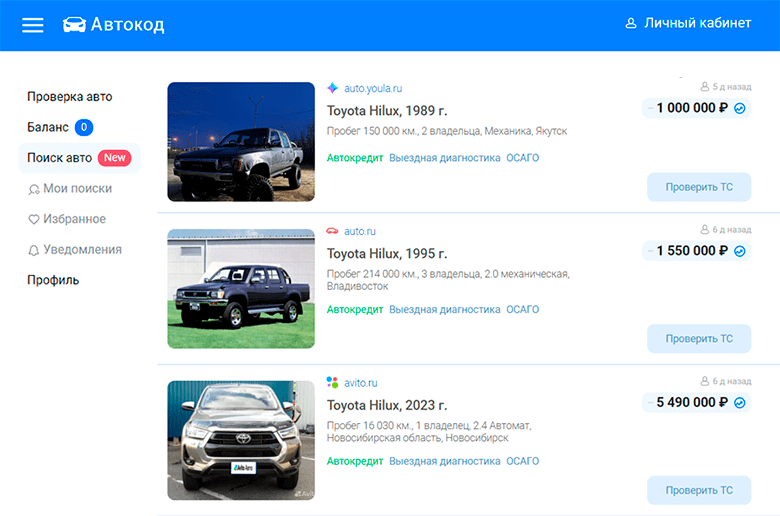Click the heart icon beside Избранное
The height and width of the screenshot is (516, 780).
[x=34, y=219]
